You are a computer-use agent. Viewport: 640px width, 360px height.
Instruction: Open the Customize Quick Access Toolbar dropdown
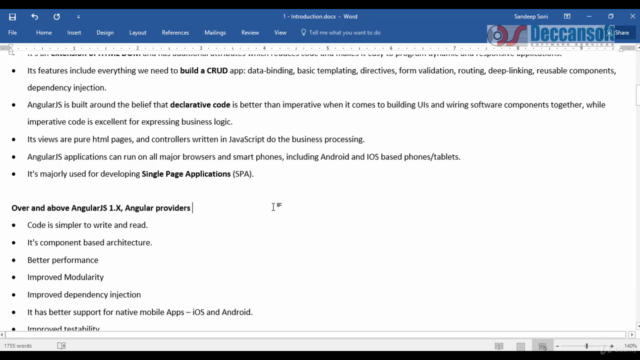pos(78,17)
